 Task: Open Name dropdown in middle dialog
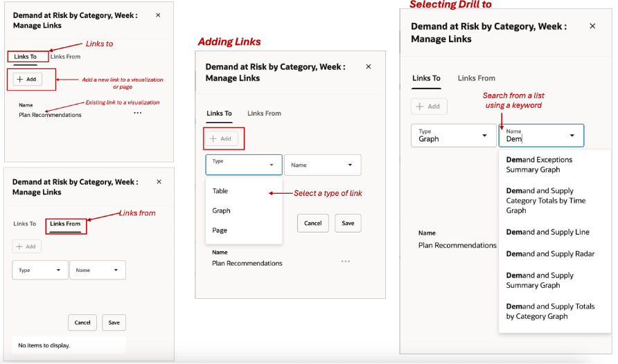pos(322,165)
